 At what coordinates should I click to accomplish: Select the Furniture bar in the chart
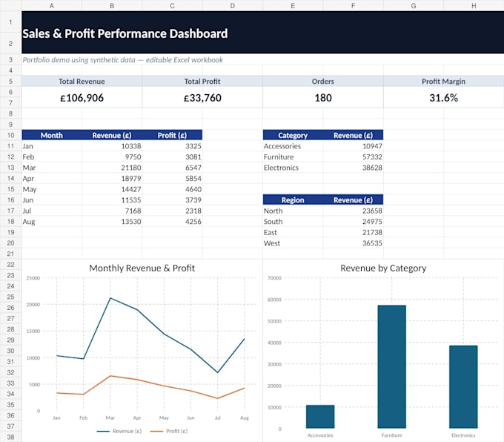coord(392,366)
